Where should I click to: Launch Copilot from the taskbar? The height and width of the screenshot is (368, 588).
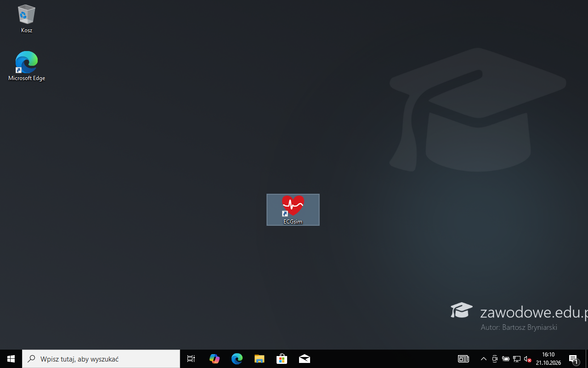[x=214, y=359]
